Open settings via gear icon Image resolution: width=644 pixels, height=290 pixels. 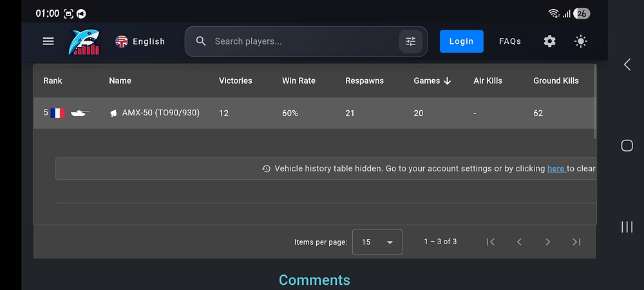click(549, 41)
